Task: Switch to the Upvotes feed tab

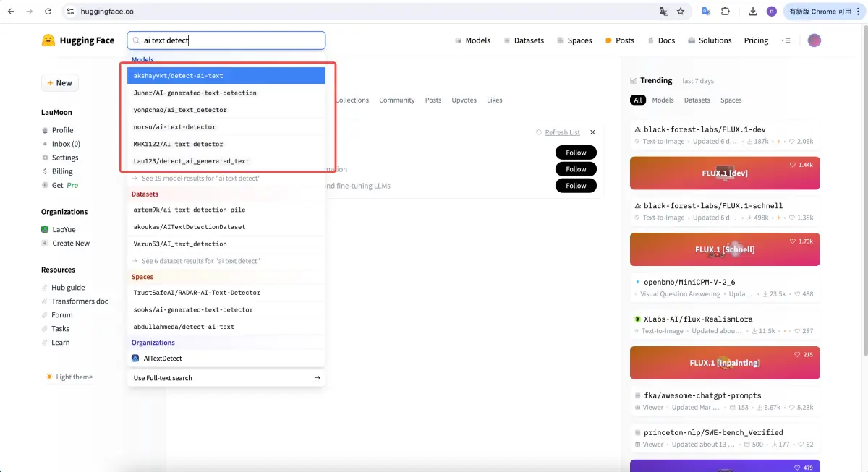Action: tap(464, 100)
